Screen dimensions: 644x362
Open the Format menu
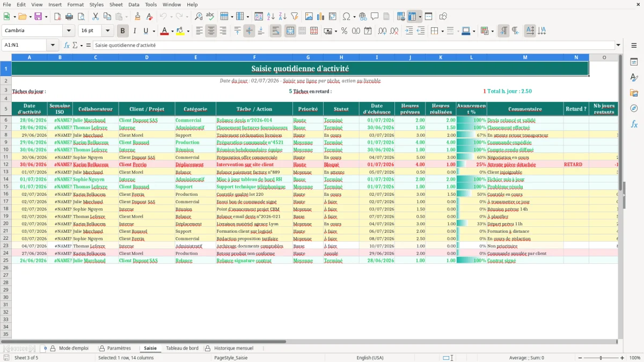pos(75,4)
